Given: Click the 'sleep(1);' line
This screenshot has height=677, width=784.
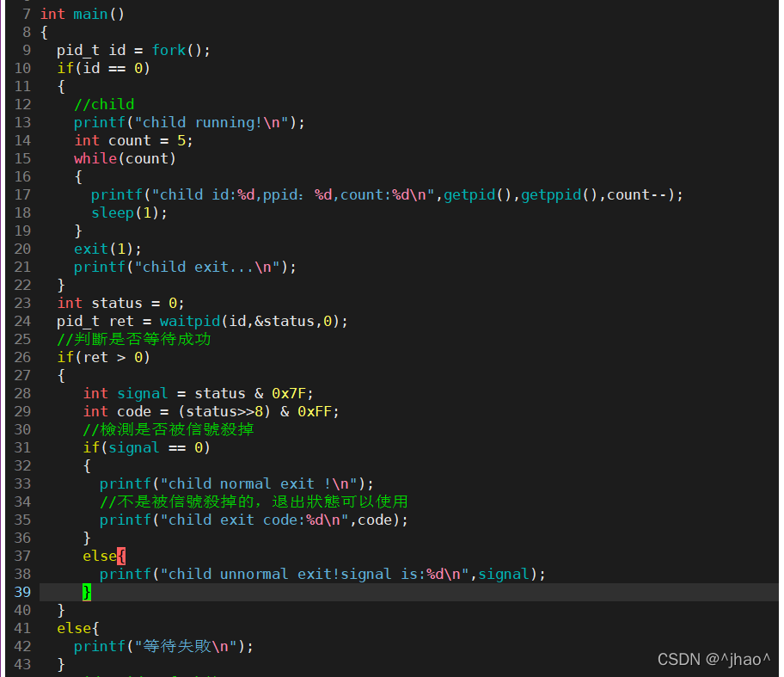Looking at the screenshot, I should coord(129,212).
